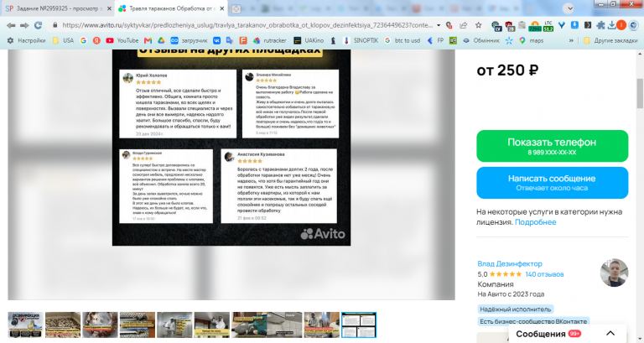
Task: Open the Влад Дезинфектор seller profile
Action: (510, 263)
